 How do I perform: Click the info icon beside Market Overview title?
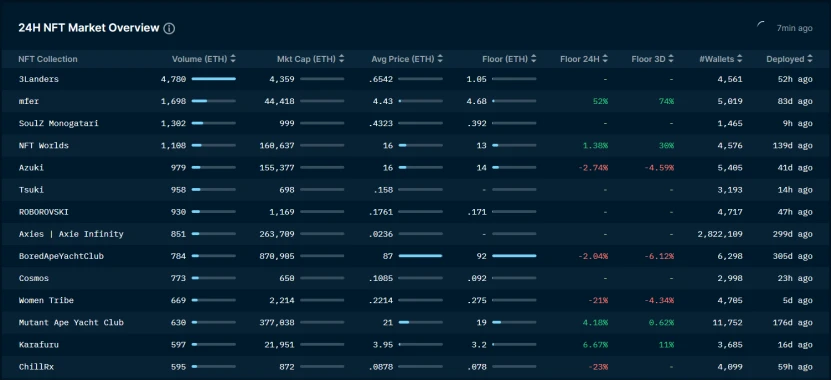click(169, 29)
